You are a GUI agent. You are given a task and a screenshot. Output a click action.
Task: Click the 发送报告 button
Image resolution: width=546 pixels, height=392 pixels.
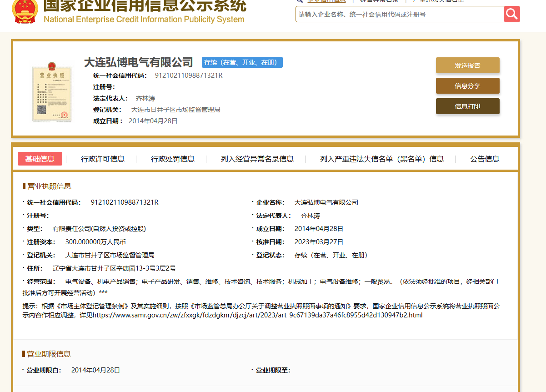(x=467, y=65)
